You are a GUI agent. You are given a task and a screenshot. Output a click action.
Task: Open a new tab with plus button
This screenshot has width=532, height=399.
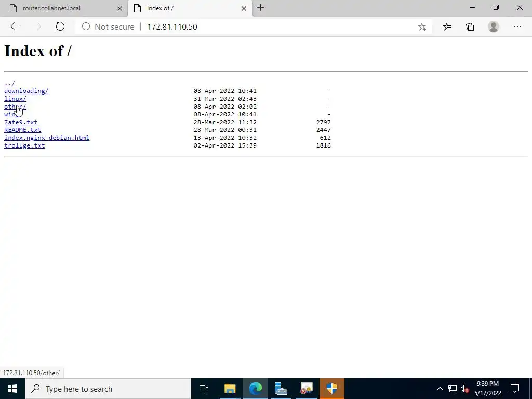260,8
